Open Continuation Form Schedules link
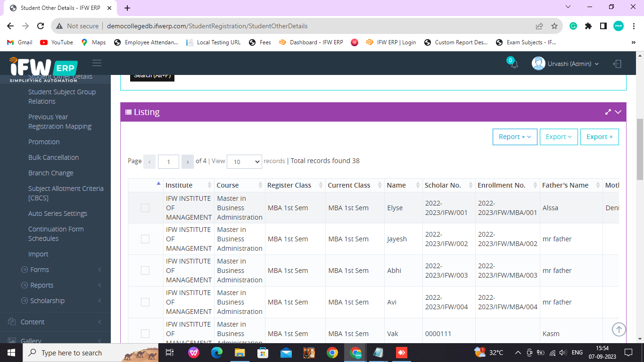The height and width of the screenshot is (362, 644). [x=56, y=234]
